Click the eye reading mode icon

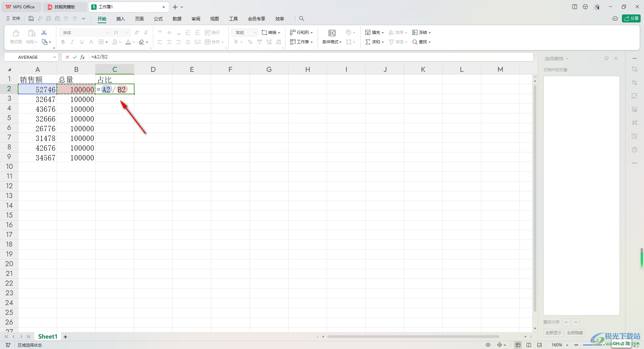tap(488, 345)
